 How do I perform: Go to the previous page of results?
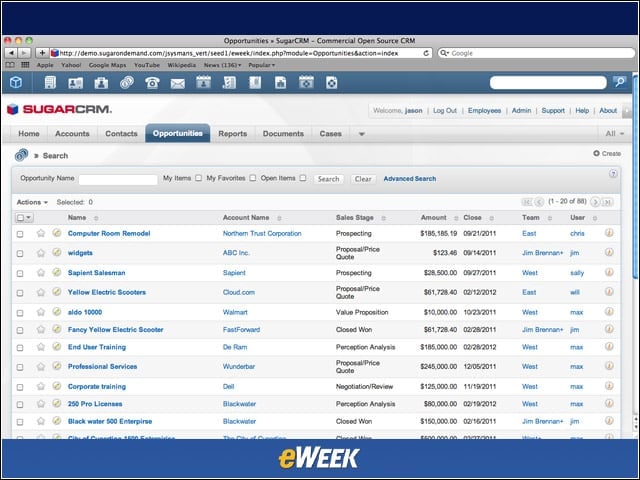(x=539, y=202)
